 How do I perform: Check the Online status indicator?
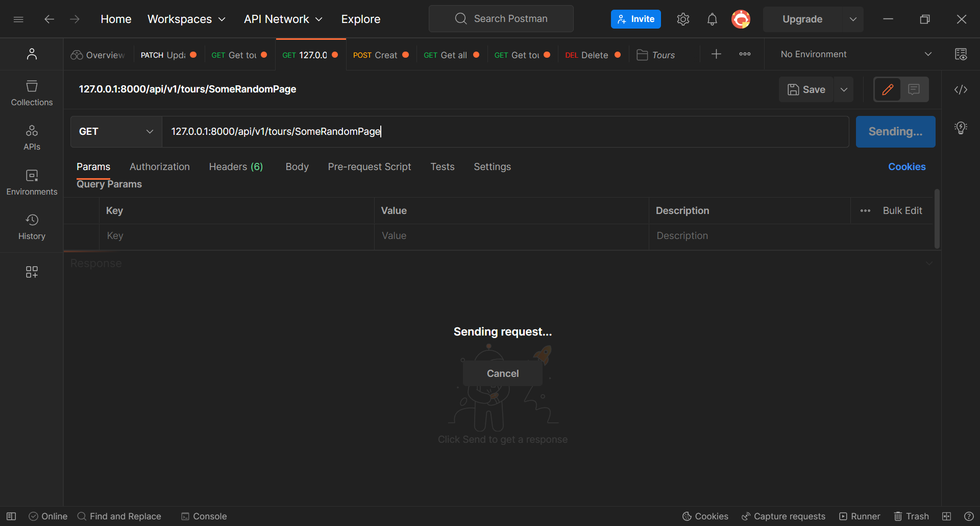tap(48, 516)
